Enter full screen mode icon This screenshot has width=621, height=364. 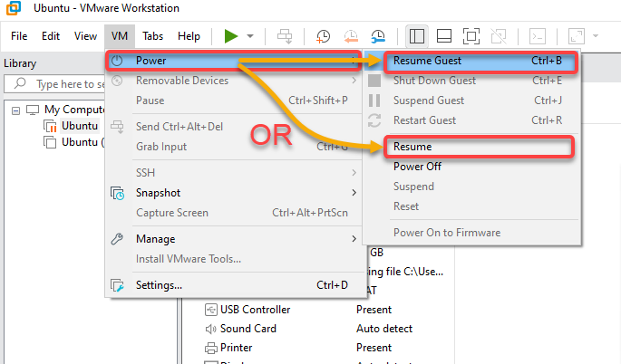pos(471,36)
